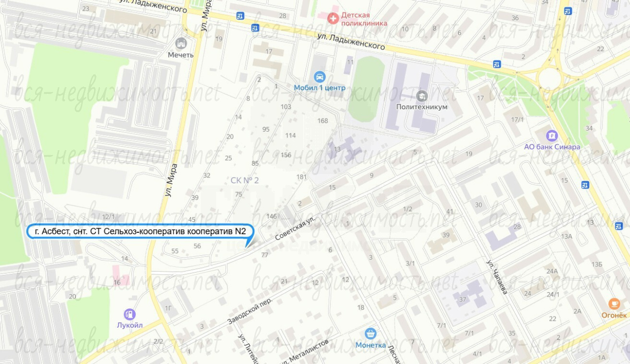
Task: Click the ул. Чапаева street label
Action: pyautogui.click(x=498, y=277)
